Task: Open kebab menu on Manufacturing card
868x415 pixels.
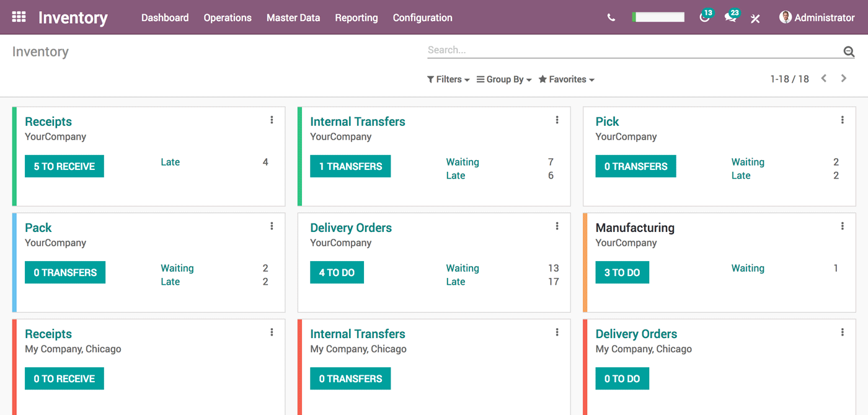Action: point(842,226)
